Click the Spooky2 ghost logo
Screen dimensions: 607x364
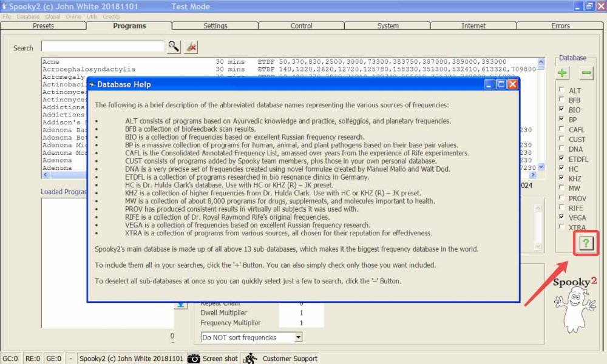coord(575,305)
